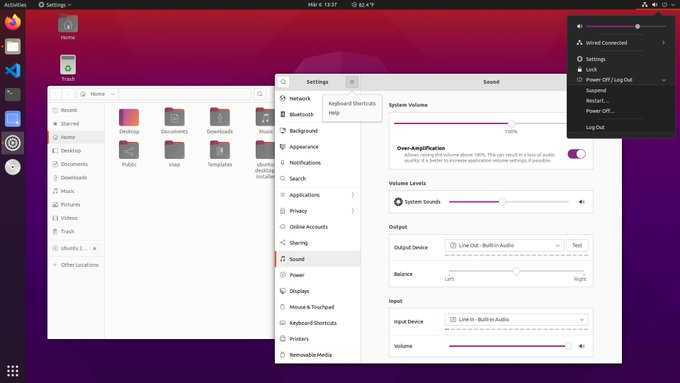
Task: Click Lock in the system menu
Action: [591, 69]
